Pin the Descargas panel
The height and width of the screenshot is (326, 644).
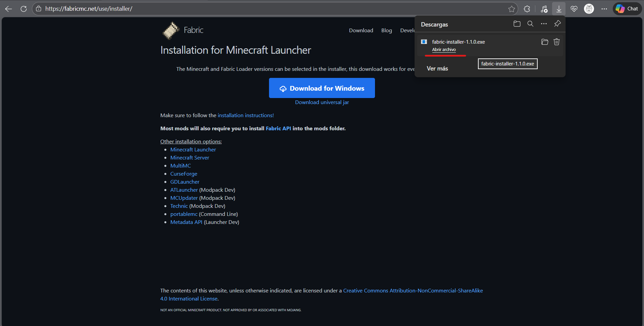click(557, 24)
